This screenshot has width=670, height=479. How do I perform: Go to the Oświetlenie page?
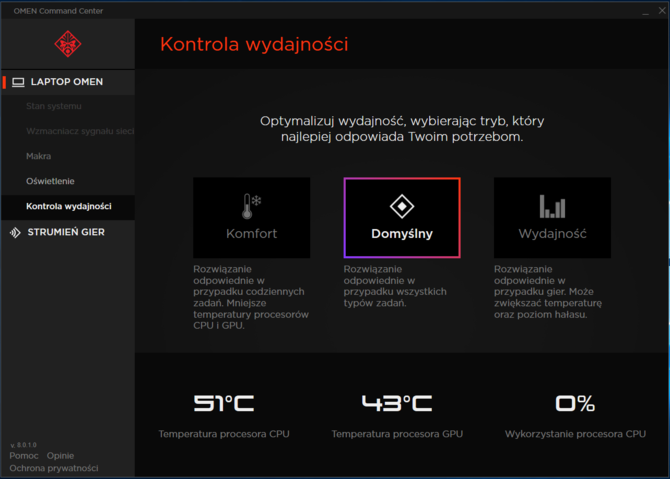68,181
